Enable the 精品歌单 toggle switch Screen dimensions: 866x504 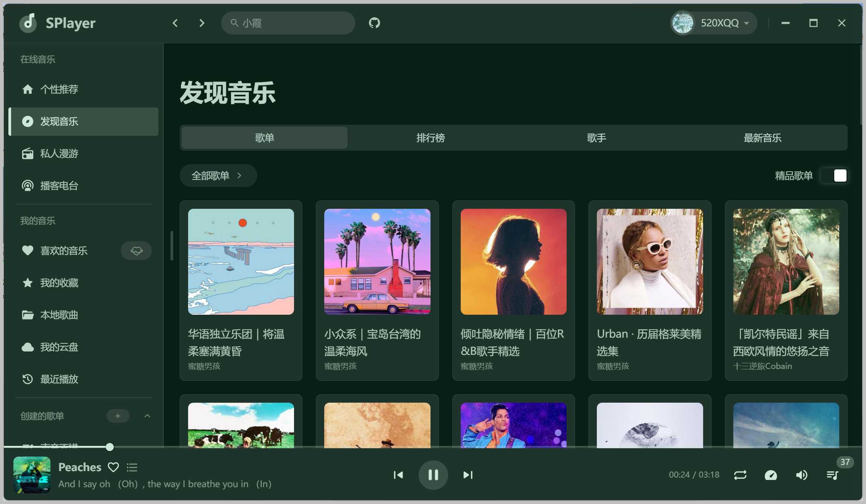(x=835, y=175)
